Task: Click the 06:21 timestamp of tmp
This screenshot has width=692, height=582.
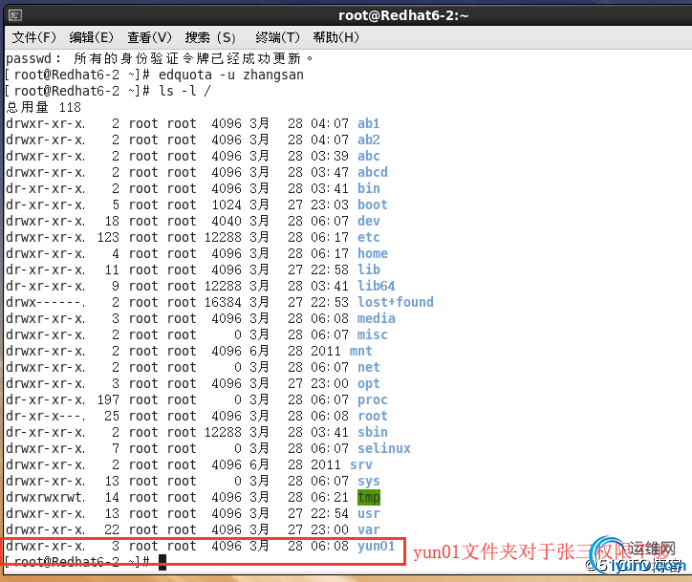Action: (330, 497)
